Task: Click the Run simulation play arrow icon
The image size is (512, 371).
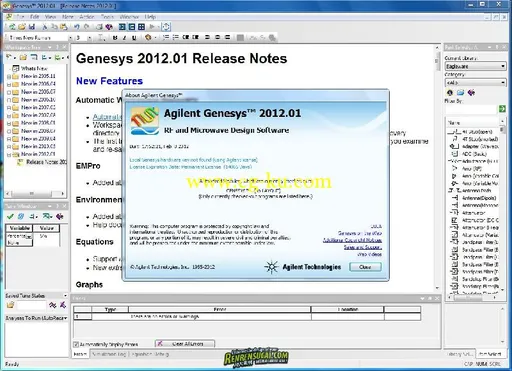Action: tap(152, 27)
